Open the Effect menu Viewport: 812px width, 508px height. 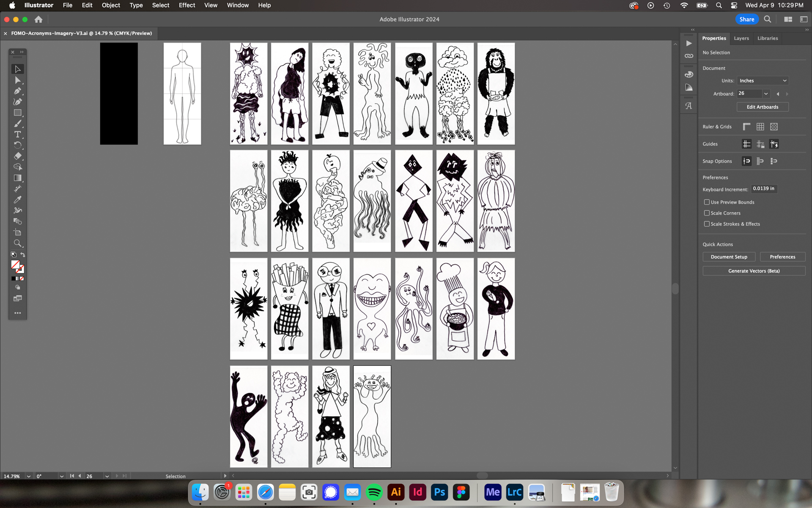click(x=187, y=6)
